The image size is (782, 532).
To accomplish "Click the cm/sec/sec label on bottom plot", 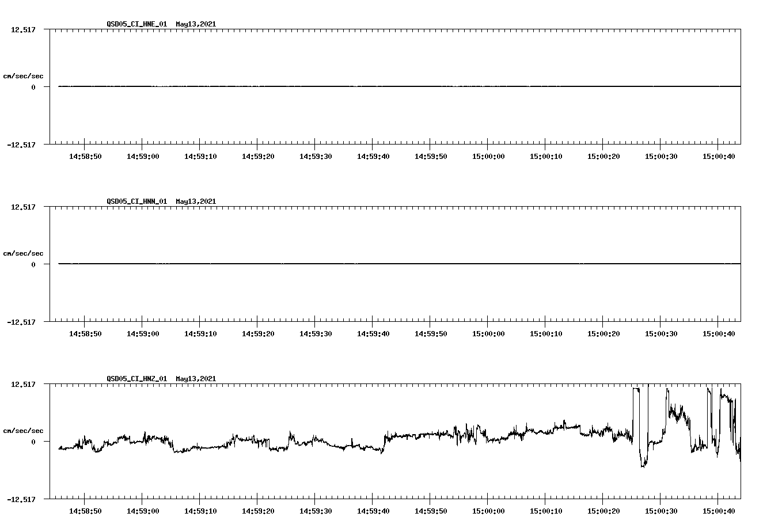I will click(x=24, y=430).
